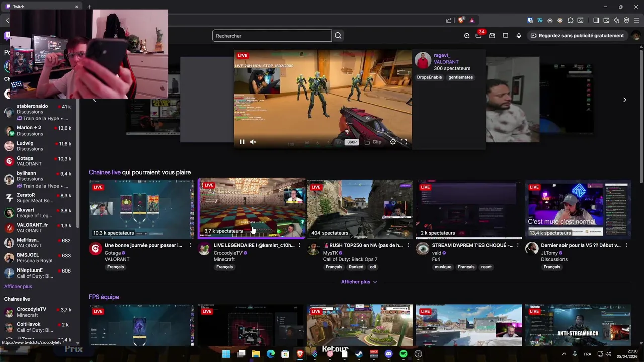Click the Chaînes live heading link

pyautogui.click(x=105, y=172)
